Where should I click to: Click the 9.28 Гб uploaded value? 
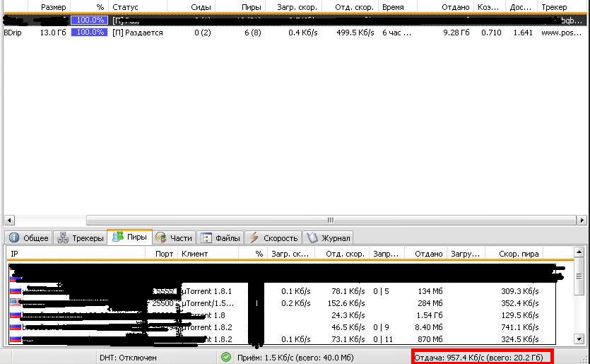pyautogui.click(x=456, y=33)
